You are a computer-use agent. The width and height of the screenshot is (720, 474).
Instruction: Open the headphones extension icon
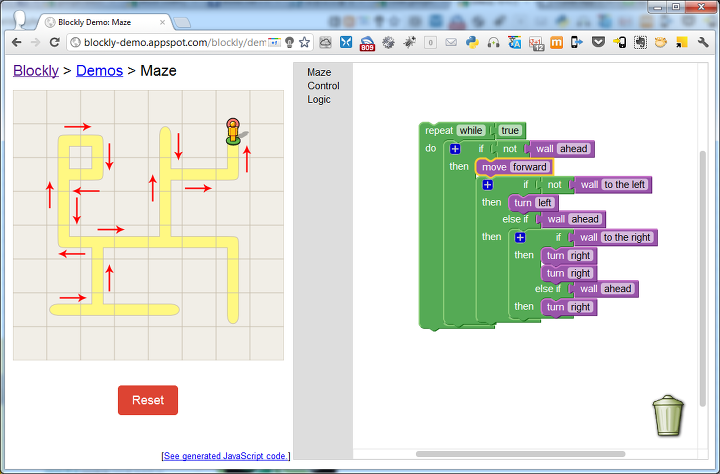point(494,43)
